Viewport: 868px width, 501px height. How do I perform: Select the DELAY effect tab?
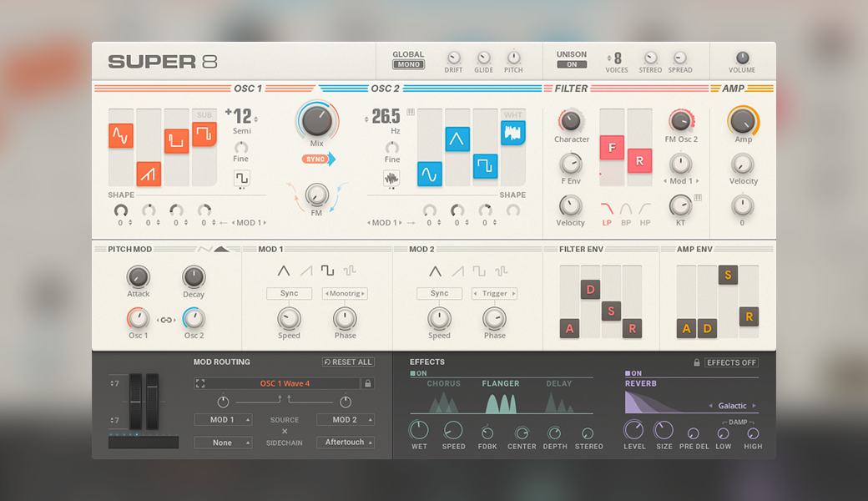559,383
